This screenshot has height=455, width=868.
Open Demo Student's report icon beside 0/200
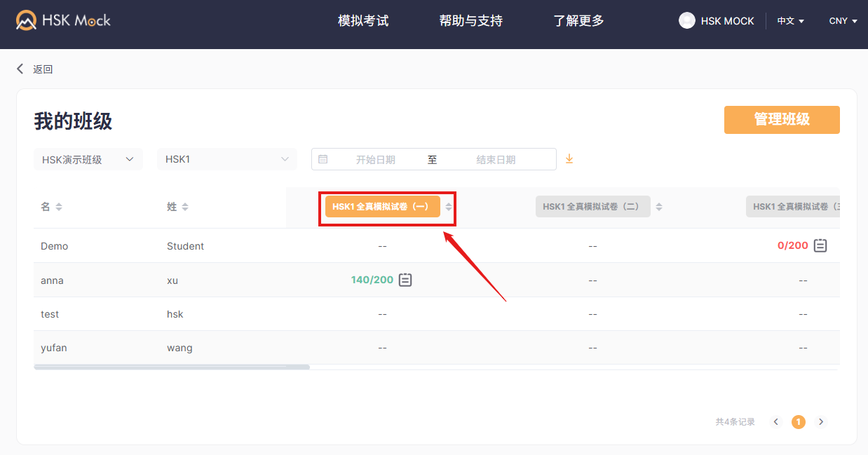[820, 245]
